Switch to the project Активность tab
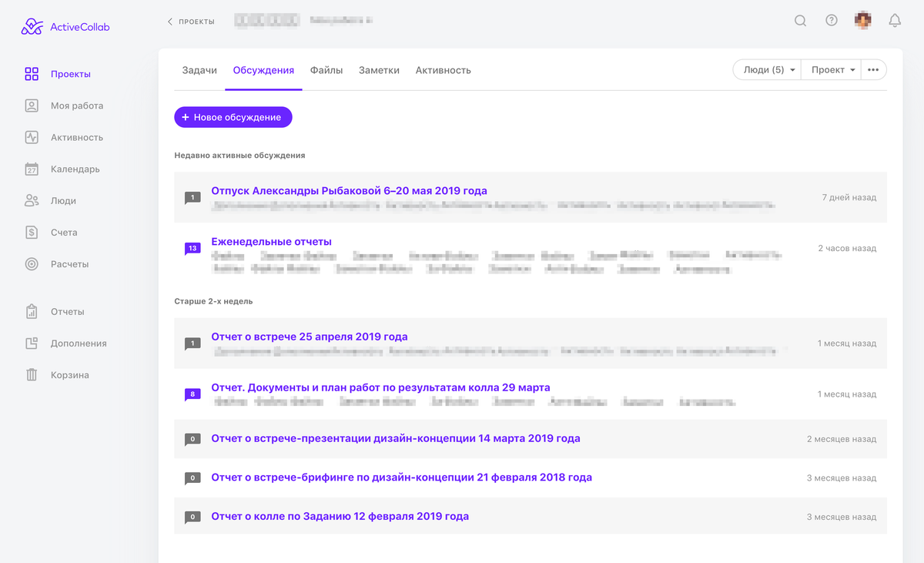The width and height of the screenshot is (924, 563). [x=443, y=70]
